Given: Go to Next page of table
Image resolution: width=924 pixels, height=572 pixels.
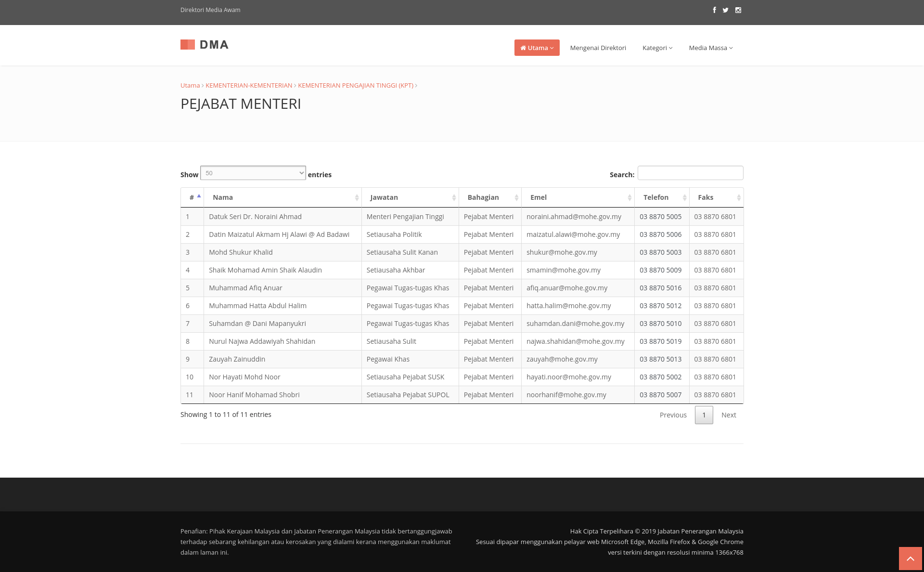Looking at the screenshot, I should (728, 415).
